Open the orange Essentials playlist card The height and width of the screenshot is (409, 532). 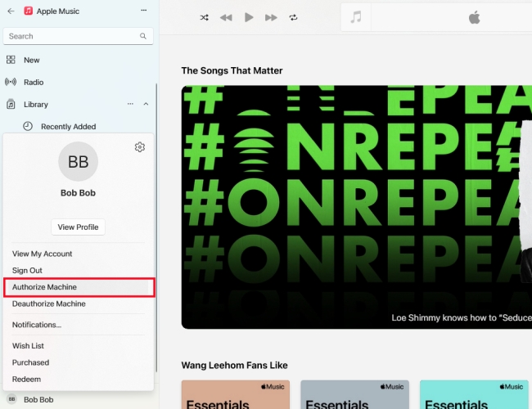tap(236, 395)
